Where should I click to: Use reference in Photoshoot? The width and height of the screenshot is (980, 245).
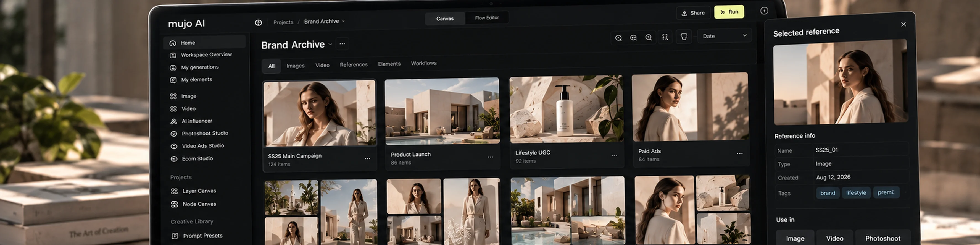[882, 238]
